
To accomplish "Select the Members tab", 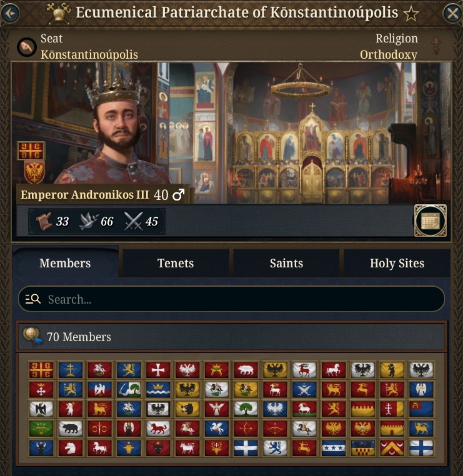I will click(x=65, y=262).
